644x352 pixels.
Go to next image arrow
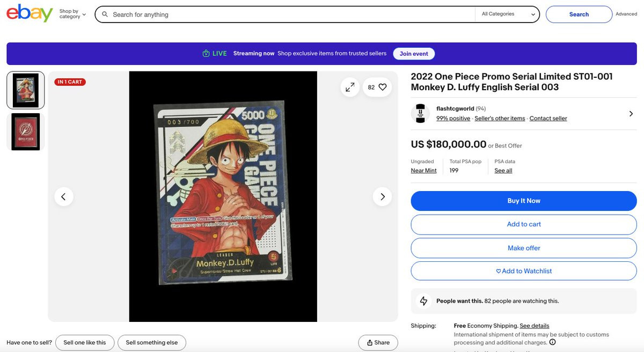point(382,197)
